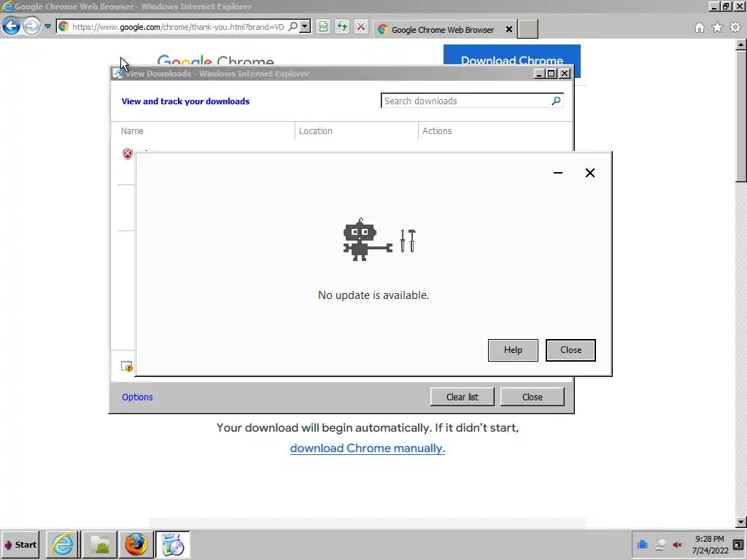Open the recent pages dropdown beside forward arrow
This screenshot has width=747, height=560.
pyautogui.click(x=47, y=26)
